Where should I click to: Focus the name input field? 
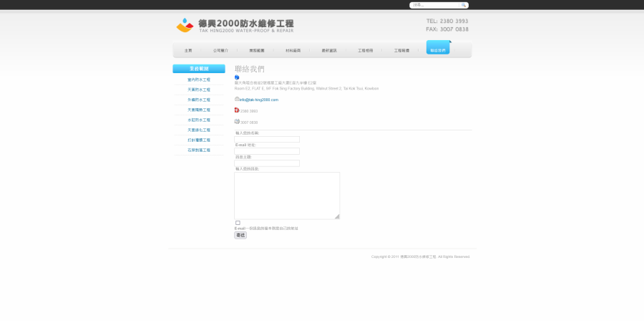pyautogui.click(x=267, y=139)
